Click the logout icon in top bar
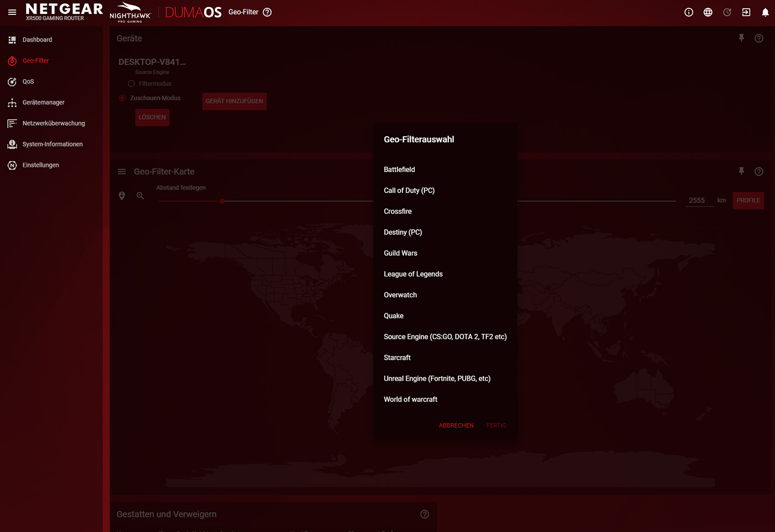775x532 pixels. coord(746,12)
